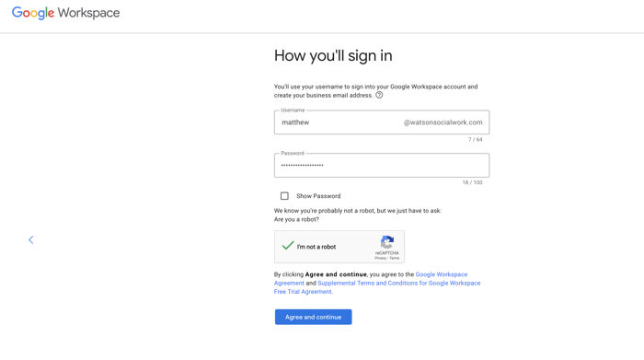Screen dimensions: 644x360
Task: Toggle the Show Password checkbox
Action: 284,195
